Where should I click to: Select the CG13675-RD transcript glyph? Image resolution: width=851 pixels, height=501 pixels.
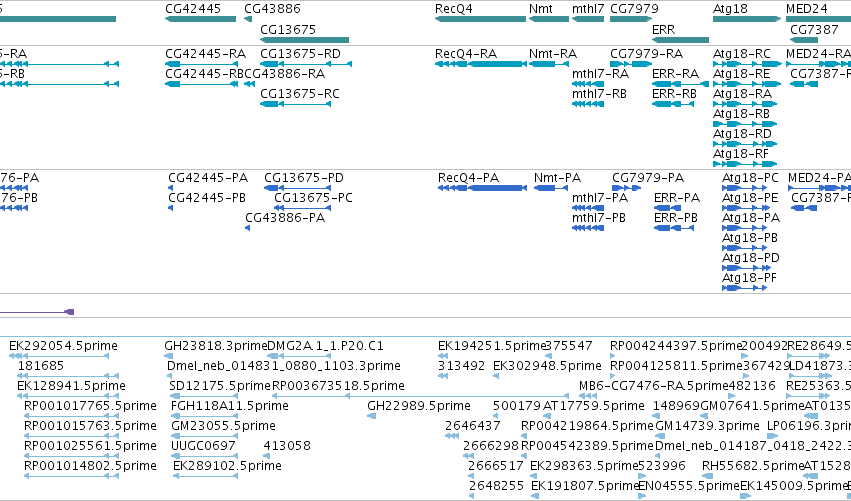click(306, 64)
